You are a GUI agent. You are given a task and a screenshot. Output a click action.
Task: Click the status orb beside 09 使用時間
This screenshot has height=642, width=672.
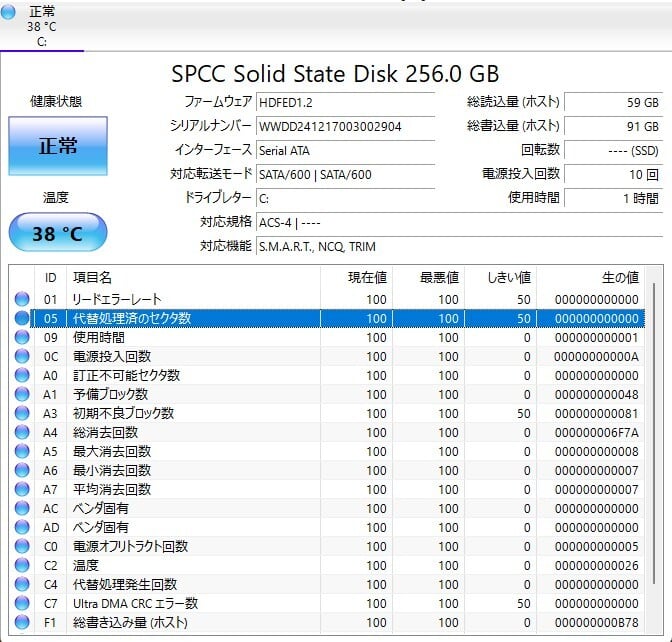click(22, 338)
